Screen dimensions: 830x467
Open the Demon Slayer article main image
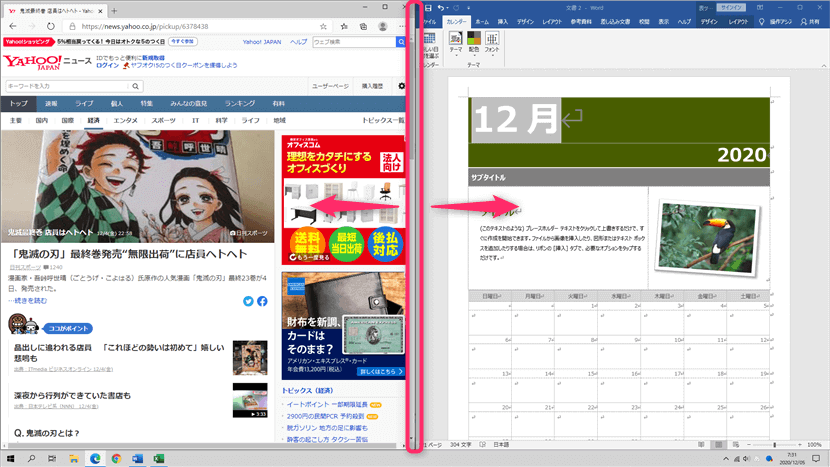coord(138,186)
